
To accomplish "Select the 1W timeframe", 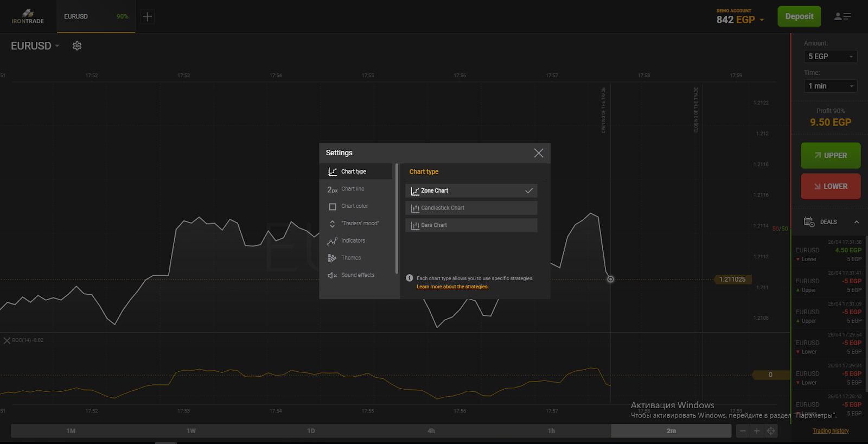I will point(191,431).
